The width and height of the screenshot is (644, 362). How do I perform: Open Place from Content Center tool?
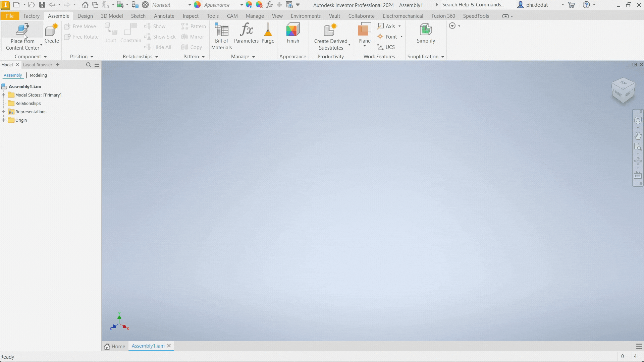(22, 37)
